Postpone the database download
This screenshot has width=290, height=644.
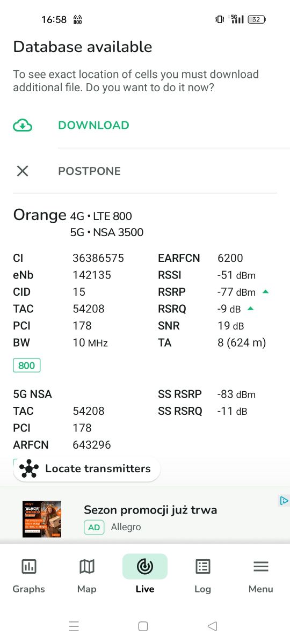89,171
